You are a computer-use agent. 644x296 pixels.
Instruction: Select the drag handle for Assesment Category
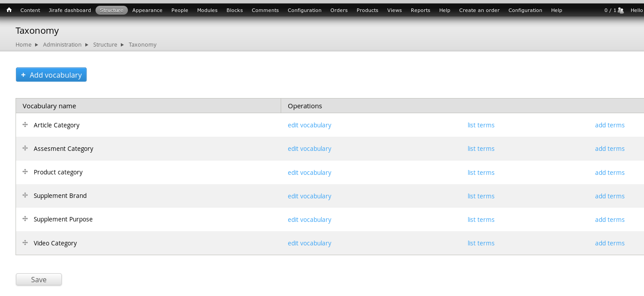(25, 148)
